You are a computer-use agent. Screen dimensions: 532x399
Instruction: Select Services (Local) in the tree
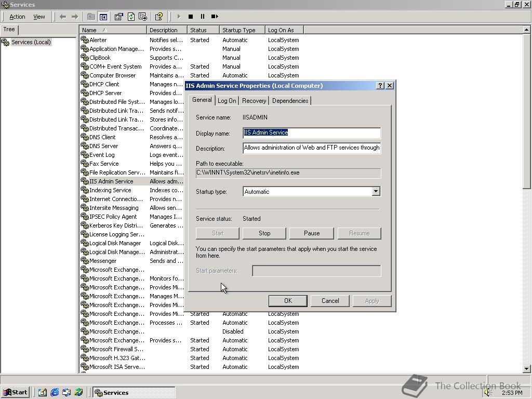[31, 42]
